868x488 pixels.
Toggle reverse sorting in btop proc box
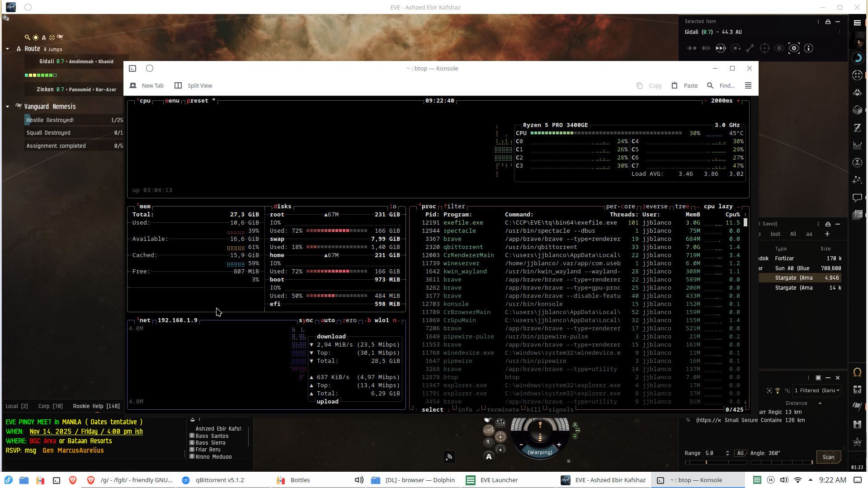point(655,206)
